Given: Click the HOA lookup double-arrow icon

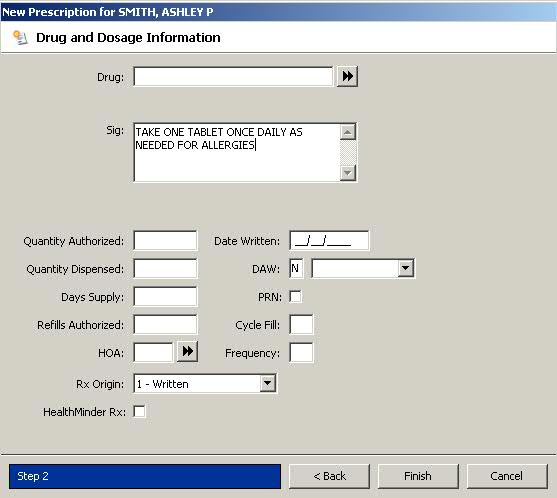Looking at the screenshot, I should [187, 352].
